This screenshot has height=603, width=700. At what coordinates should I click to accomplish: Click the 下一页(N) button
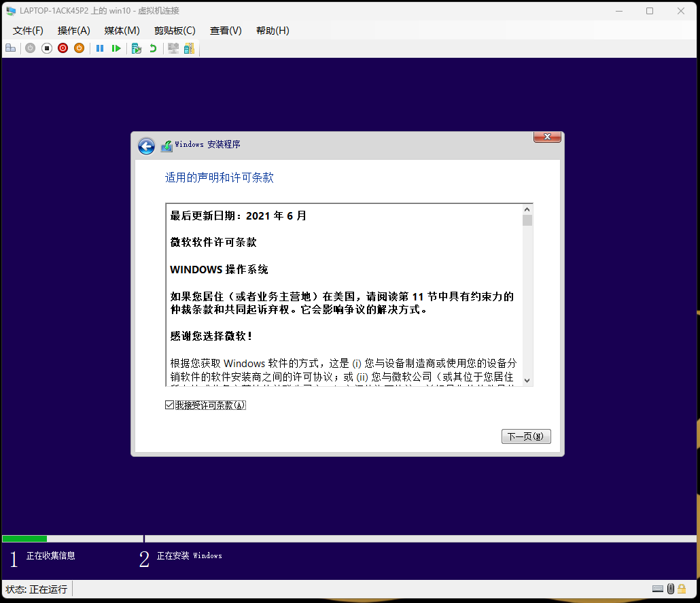526,436
